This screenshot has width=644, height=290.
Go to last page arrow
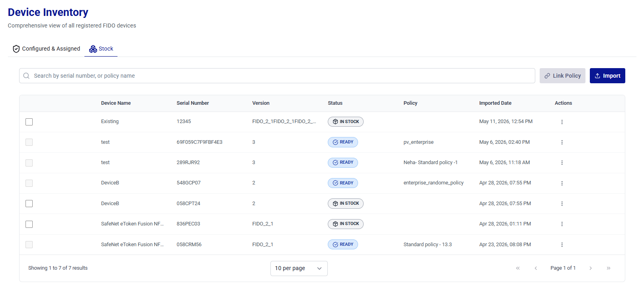coord(609,268)
